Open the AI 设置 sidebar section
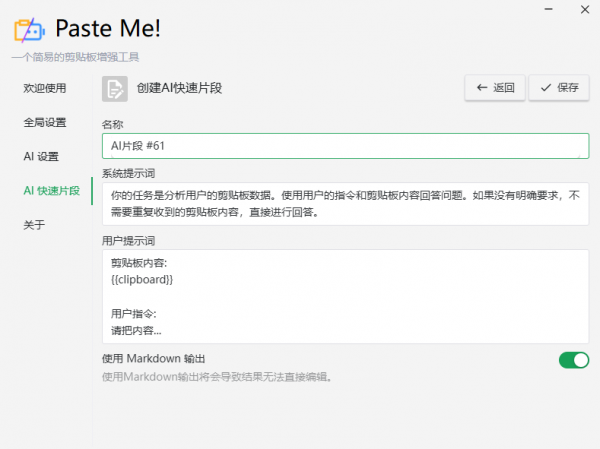This screenshot has width=600, height=449. (x=41, y=157)
